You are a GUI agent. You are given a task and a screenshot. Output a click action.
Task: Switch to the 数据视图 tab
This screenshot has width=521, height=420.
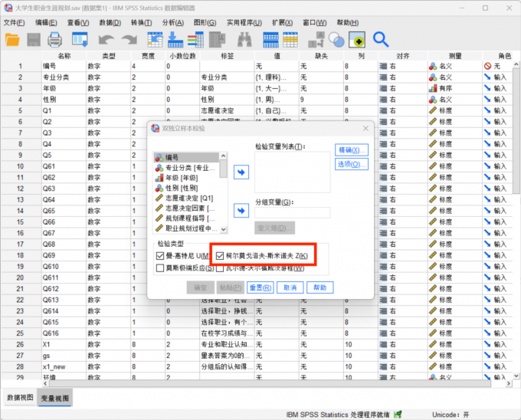click(20, 398)
